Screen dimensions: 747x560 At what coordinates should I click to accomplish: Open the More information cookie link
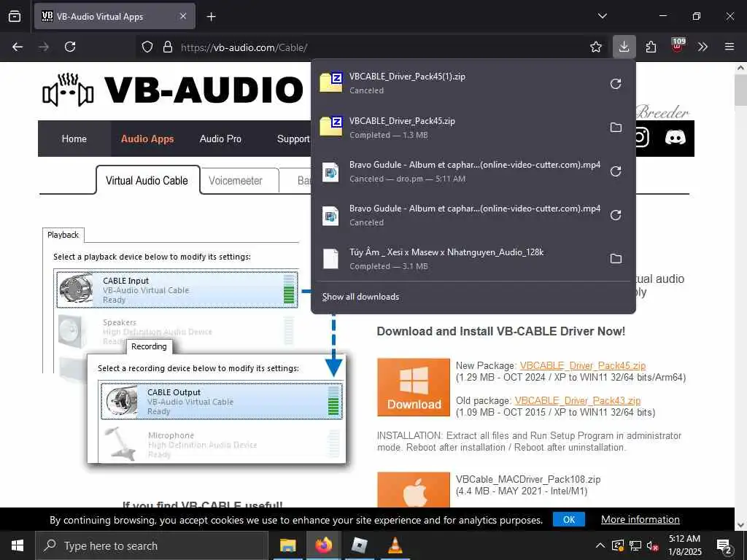pyautogui.click(x=640, y=519)
